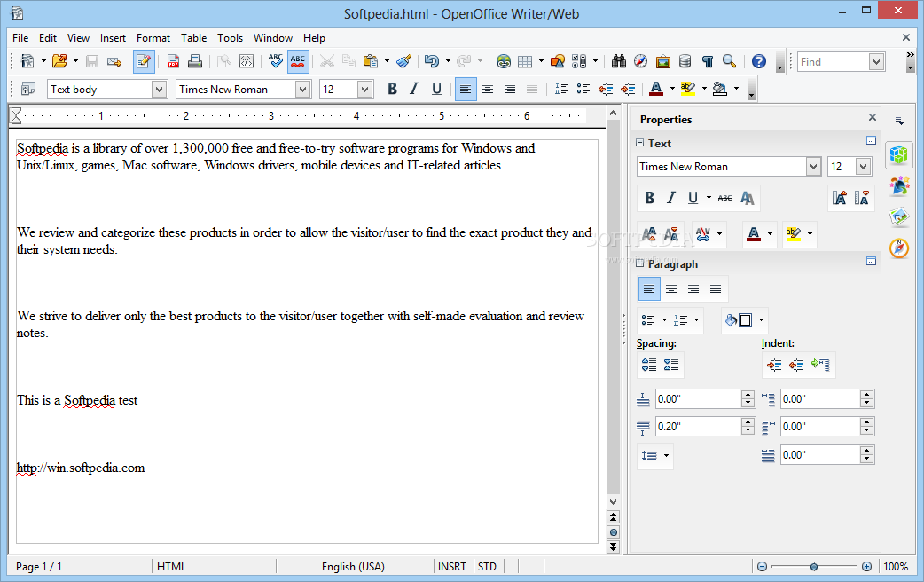Image resolution: width=924 pixels, height=582 pixels.
Task: Toggle Italic in the formatting toolbar
Action: (x=414, y=89)
